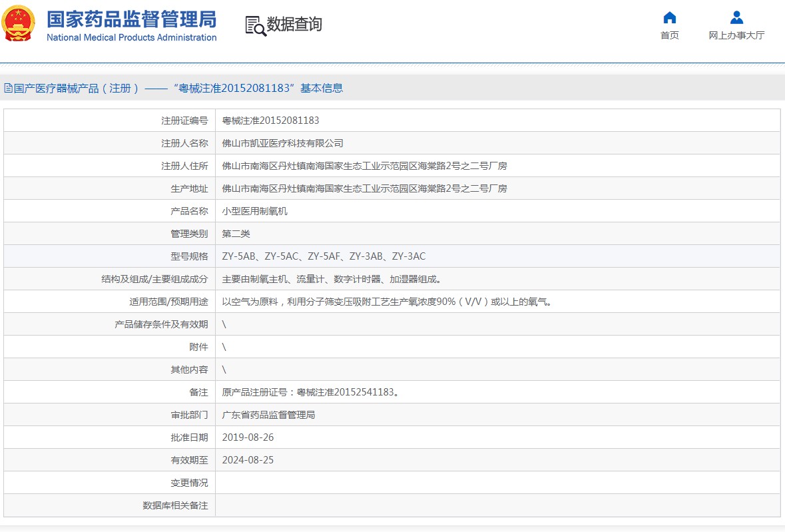Select the 批准日期 label

pyautogui.click(x=188, y=437)
